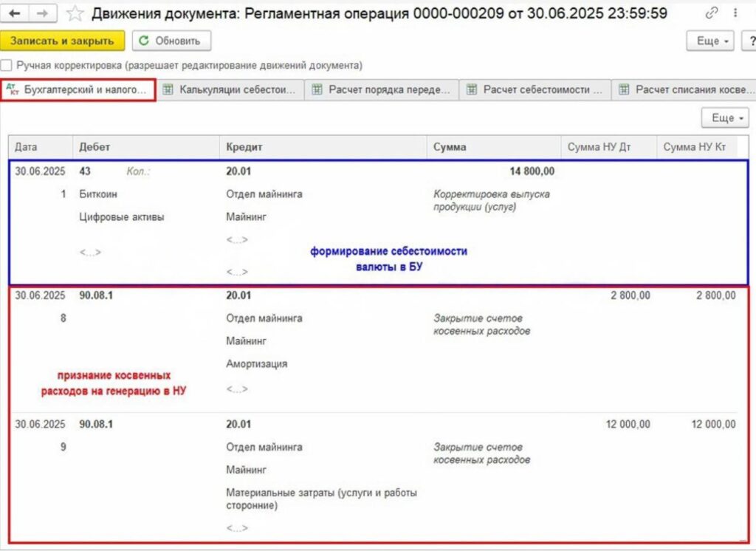Copy link using the chain icon
The image size is (756, 551).
712,13
